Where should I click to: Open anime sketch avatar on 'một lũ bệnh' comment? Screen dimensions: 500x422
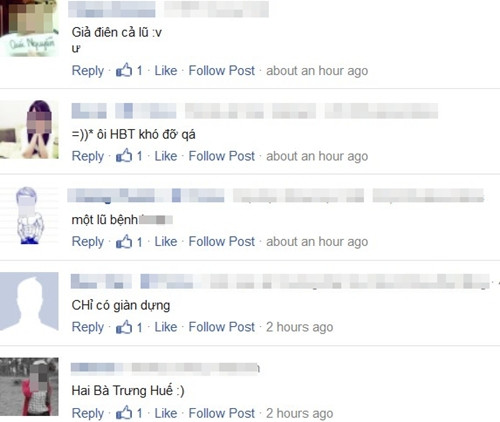[x=29, y=215]
